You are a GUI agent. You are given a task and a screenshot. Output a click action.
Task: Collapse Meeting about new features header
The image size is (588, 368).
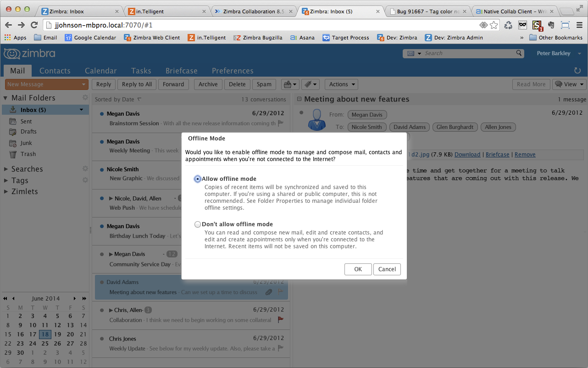299,99
